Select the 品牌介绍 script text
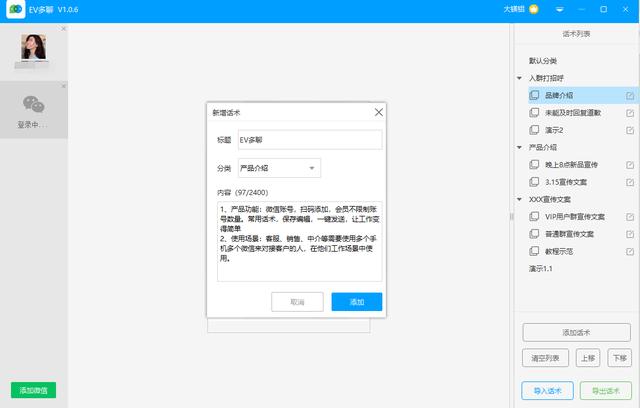The image size is (640, 408). tap(559, 95)
